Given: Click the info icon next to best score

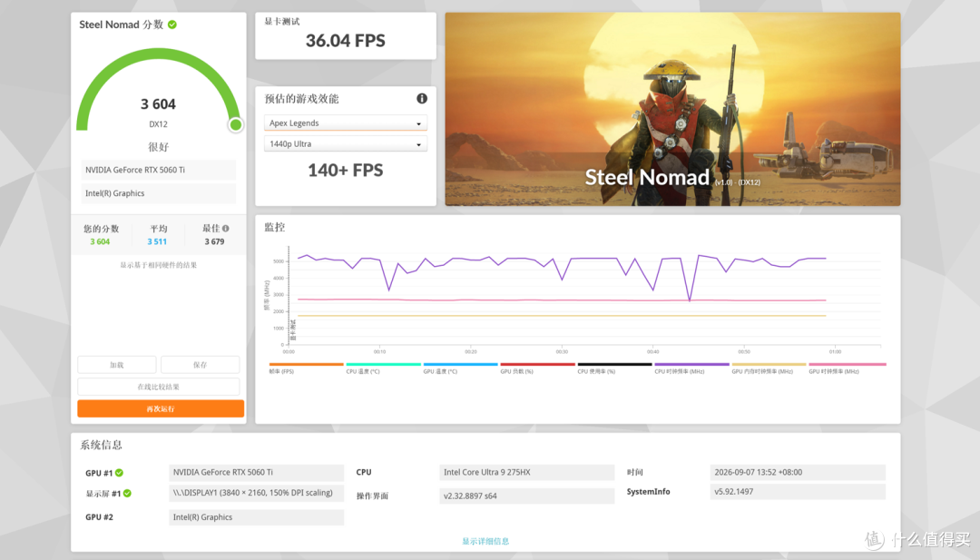Looking at the screenshot, I should [226, 228].
